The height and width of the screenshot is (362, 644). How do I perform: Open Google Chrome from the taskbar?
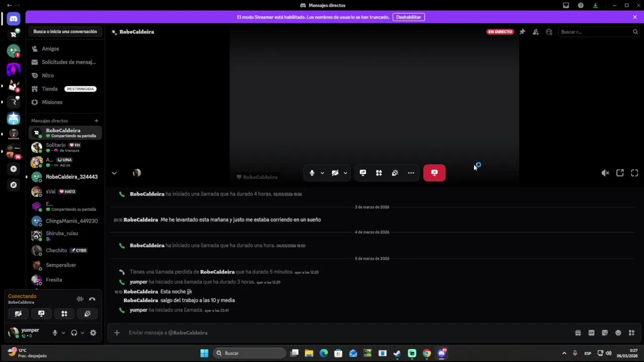click(x=427, y=353)
